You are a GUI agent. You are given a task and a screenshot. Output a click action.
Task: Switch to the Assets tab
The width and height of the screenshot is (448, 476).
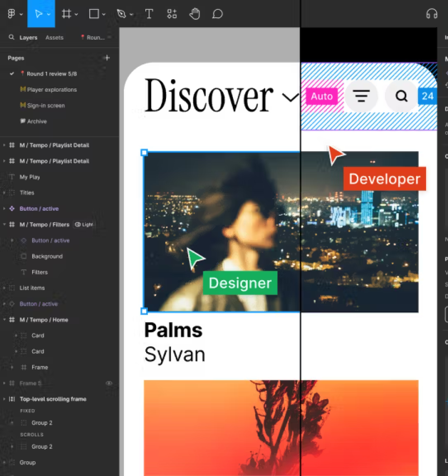(x=55, y=38)
